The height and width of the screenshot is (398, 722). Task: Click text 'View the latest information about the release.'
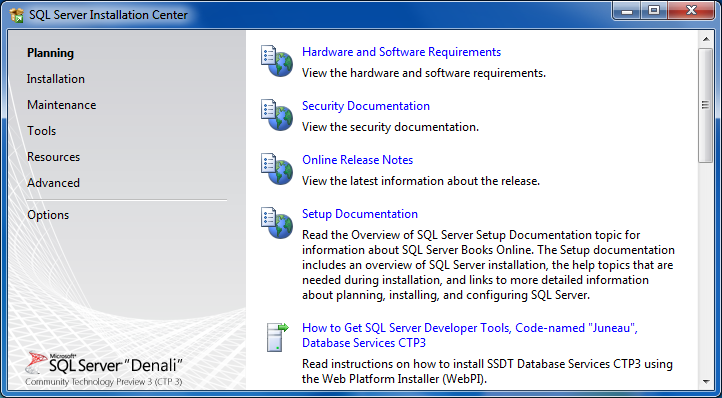coord(421,181)
